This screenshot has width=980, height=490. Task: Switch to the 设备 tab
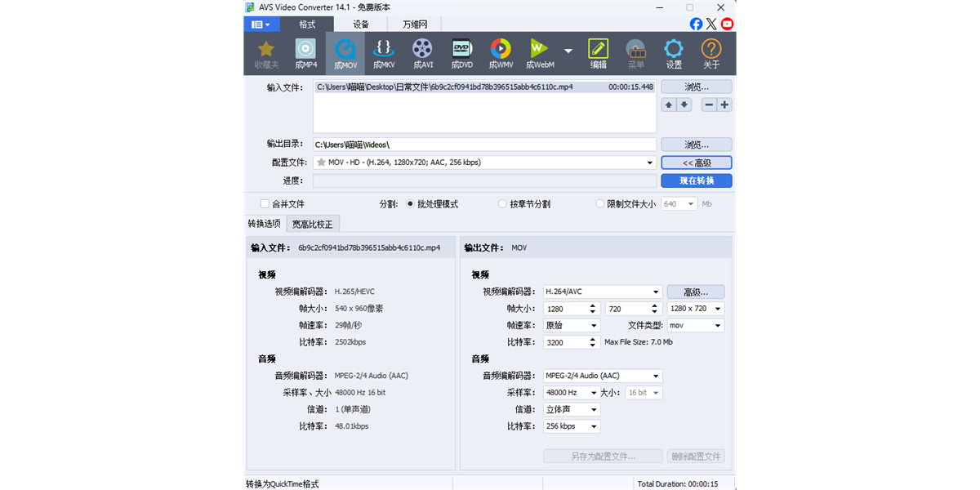pyautogui.click(x=361, y=24)
